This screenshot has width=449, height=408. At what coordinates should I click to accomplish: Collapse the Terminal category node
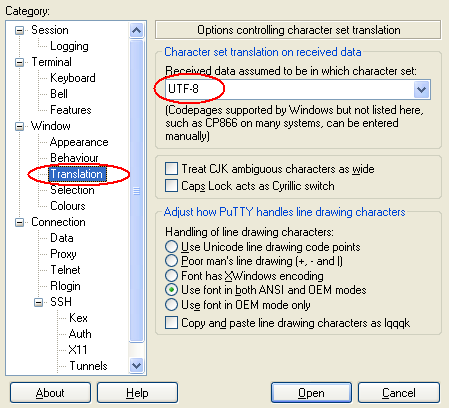20,63
